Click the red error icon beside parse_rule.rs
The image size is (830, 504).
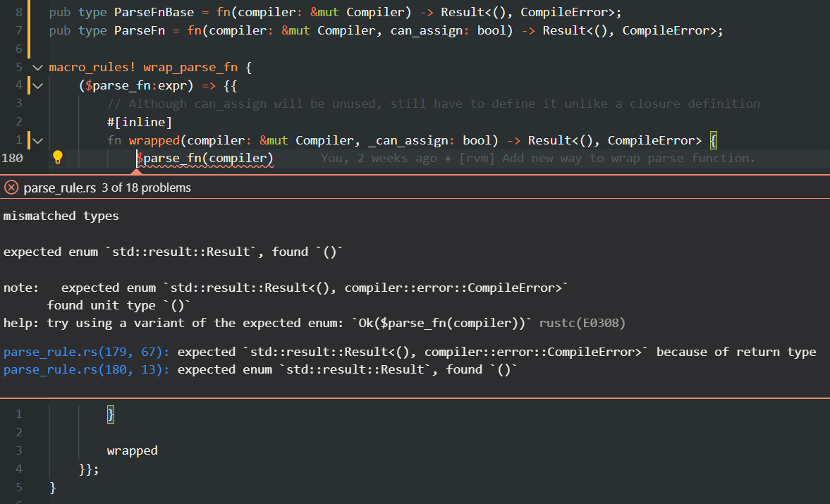click(x=11, y=188)
